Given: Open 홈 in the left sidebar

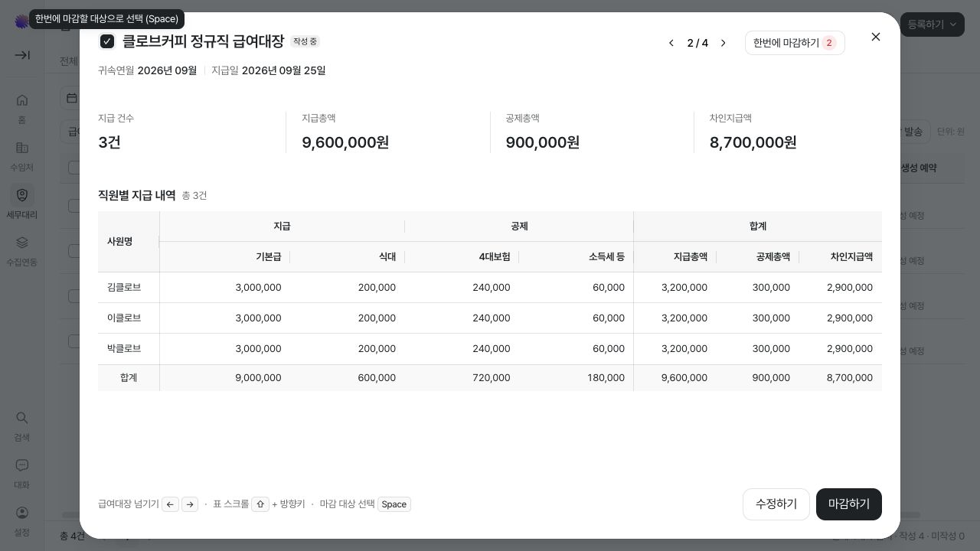Looking at the screenshot, I should pyautogui.click(x=22, y=108).
